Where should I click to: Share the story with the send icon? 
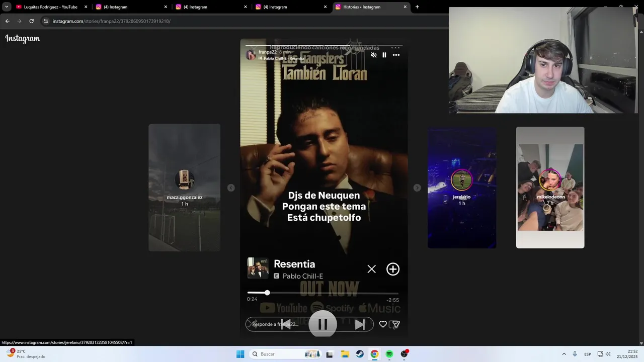point(396,324)
